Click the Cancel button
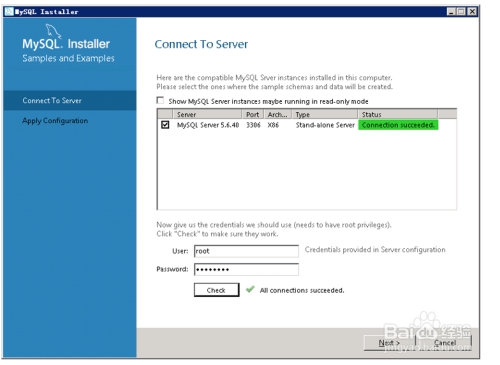The image size is (500, 365). click(445, 343)
